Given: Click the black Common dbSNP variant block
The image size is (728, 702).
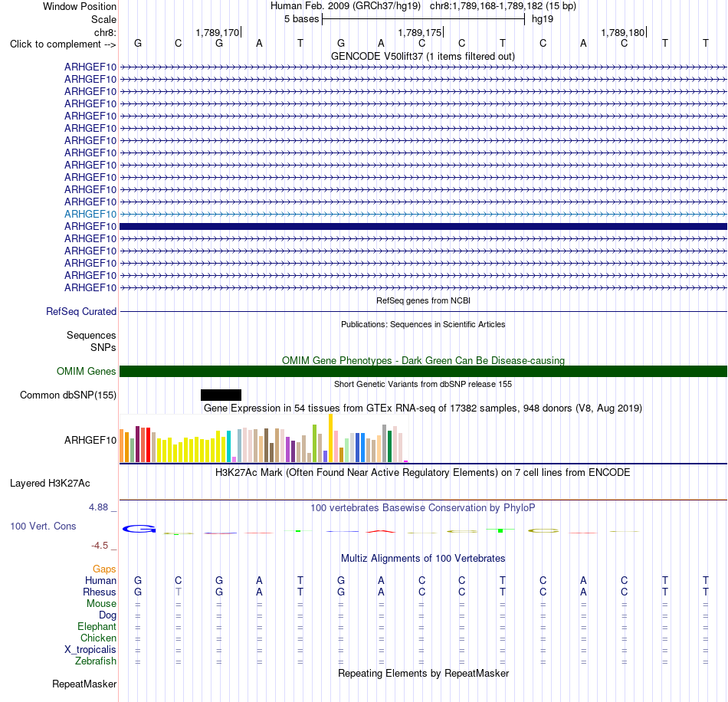Looking at the screenshot, I should [x=221, y=395].
